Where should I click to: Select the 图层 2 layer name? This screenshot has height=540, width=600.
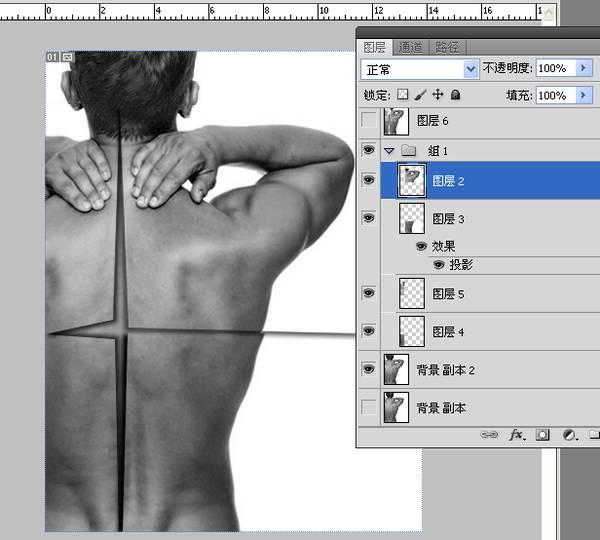(448, 181)
